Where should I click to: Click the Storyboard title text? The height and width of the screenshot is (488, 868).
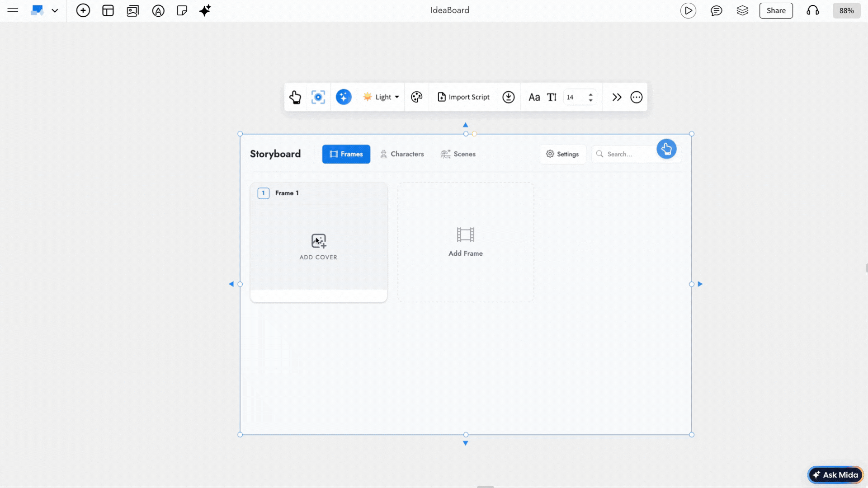coord(275,154)
